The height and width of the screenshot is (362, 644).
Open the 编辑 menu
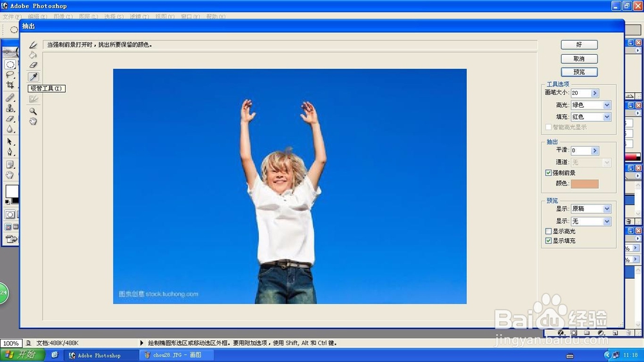coord(37,17)
